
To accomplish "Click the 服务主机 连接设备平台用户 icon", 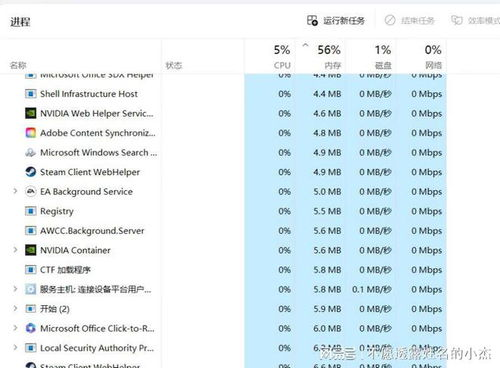I will point(31,289).
